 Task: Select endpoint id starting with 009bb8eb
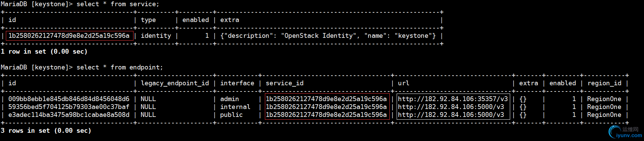[69, 99]
